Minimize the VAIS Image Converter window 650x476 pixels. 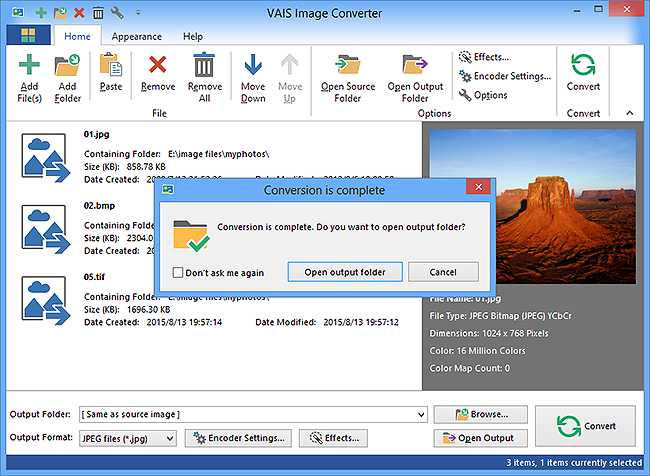click(577, 10)
